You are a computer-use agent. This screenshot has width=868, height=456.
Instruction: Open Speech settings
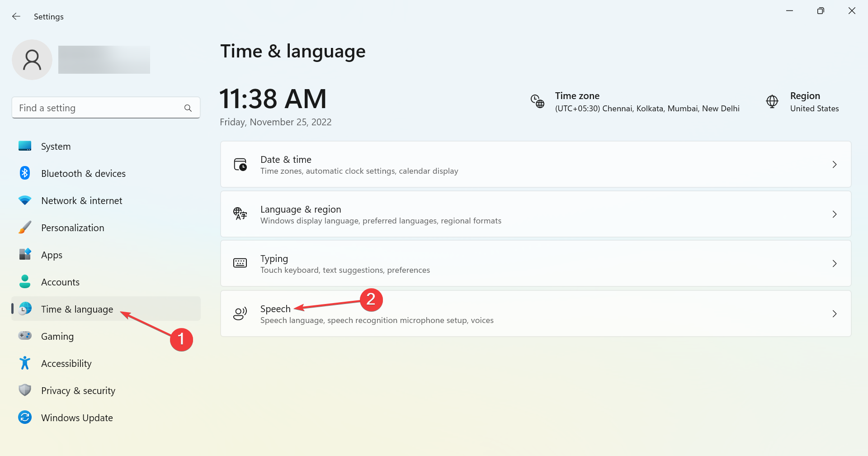tap(536, 313)
